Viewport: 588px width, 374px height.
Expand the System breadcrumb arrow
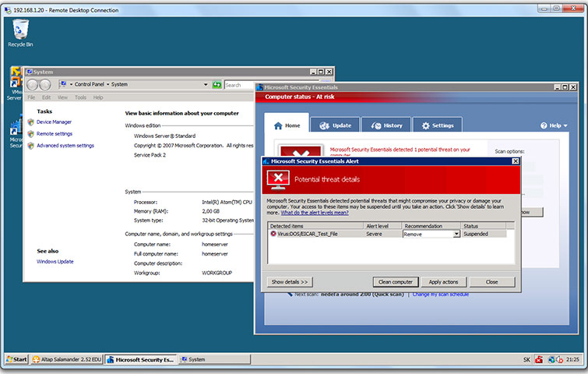click(x=108, y=84)
